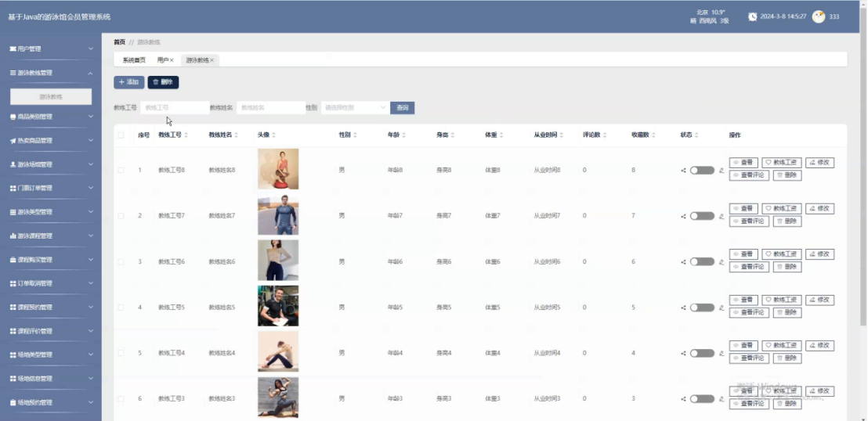Expand the 热卖商品管理 menu chevron
Image resolution: width=868 pixels, height=421 pixels.
click(91, 141)
